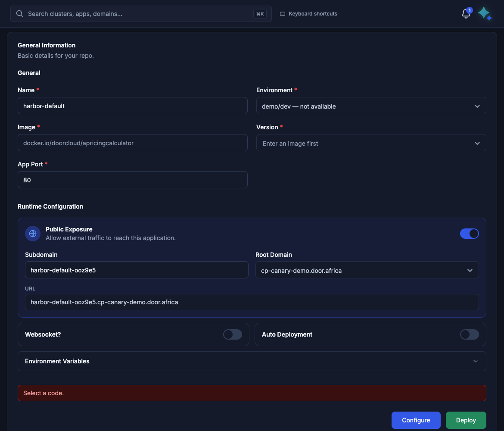Disable the Public Exposure toggle

click(469, 234)
